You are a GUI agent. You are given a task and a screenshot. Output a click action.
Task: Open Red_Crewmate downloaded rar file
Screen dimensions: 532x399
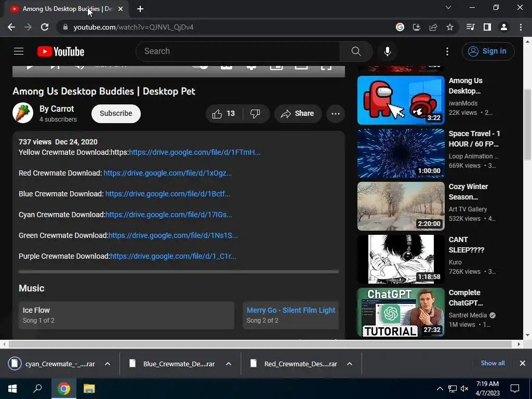[294, 364]
